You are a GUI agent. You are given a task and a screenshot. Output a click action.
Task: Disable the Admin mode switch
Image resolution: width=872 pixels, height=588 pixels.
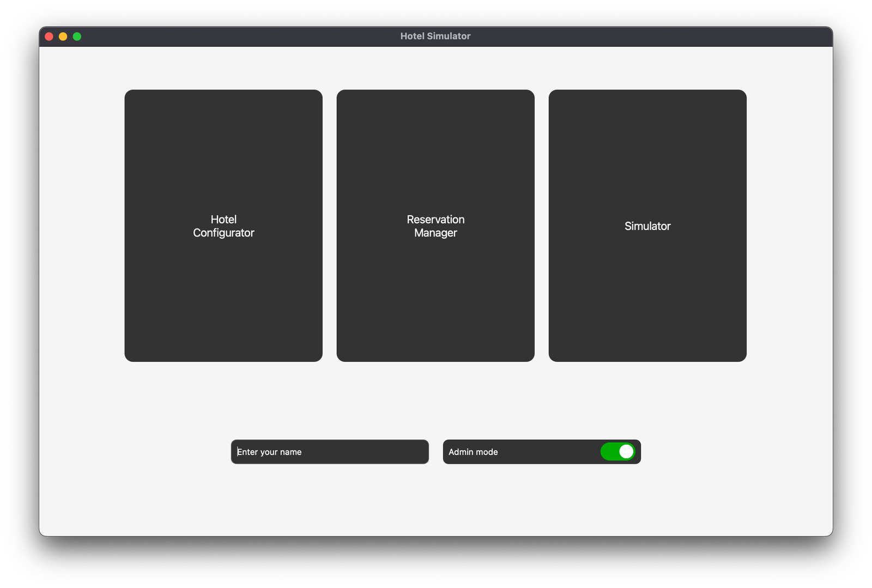617,452
